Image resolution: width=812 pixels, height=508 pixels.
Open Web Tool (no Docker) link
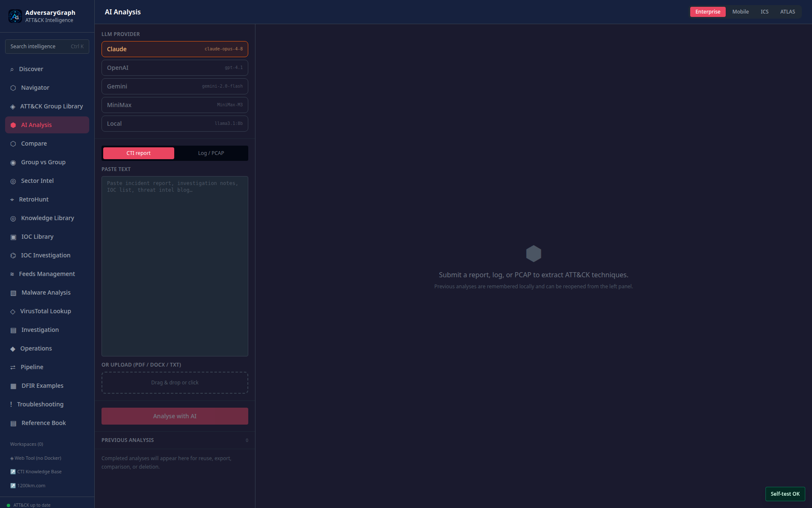click(36, 458)
